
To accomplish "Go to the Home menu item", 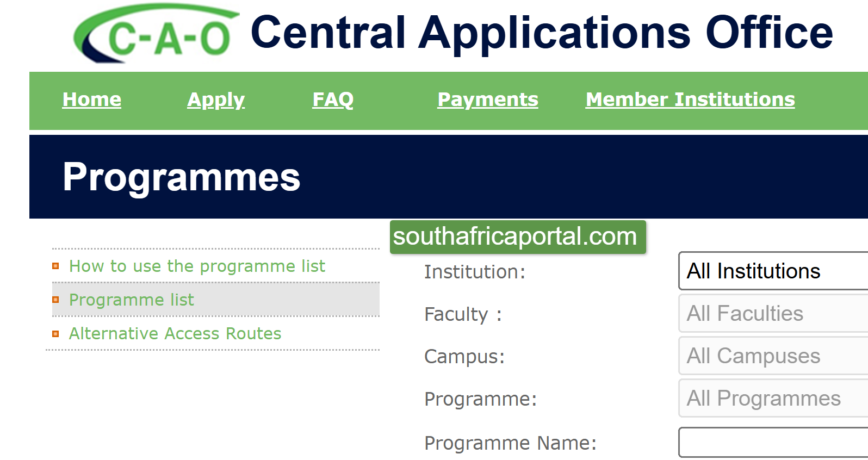I will 91,100.
